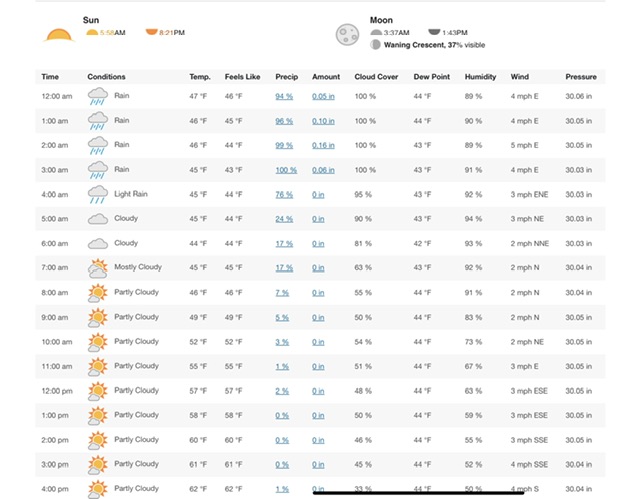Click the Dew Point column header
Viewport: 640px width, 499px height.
[x=431, y=77]
